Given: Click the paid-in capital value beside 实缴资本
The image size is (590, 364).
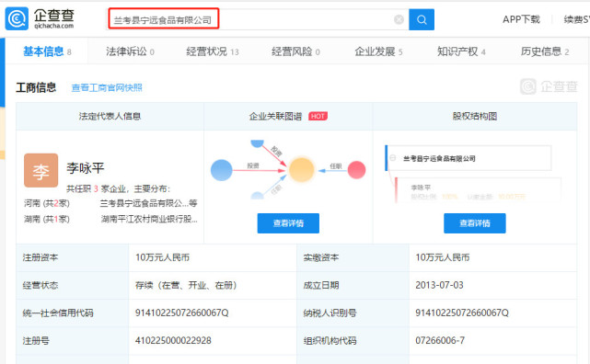Looking at the screenshot, I should pos(442,257).
